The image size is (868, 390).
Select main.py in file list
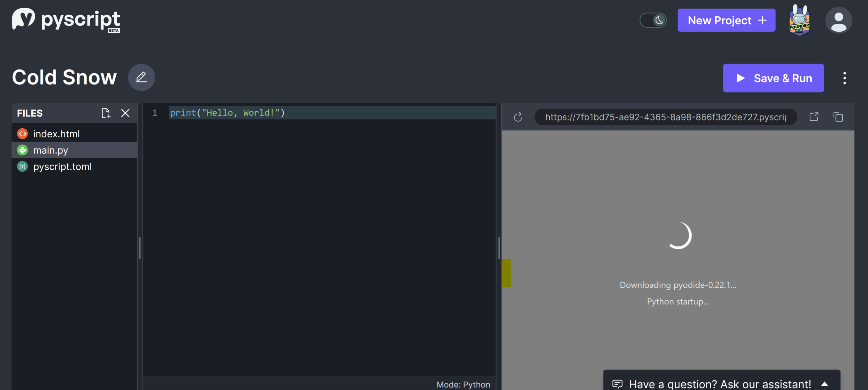coord(51,150)
